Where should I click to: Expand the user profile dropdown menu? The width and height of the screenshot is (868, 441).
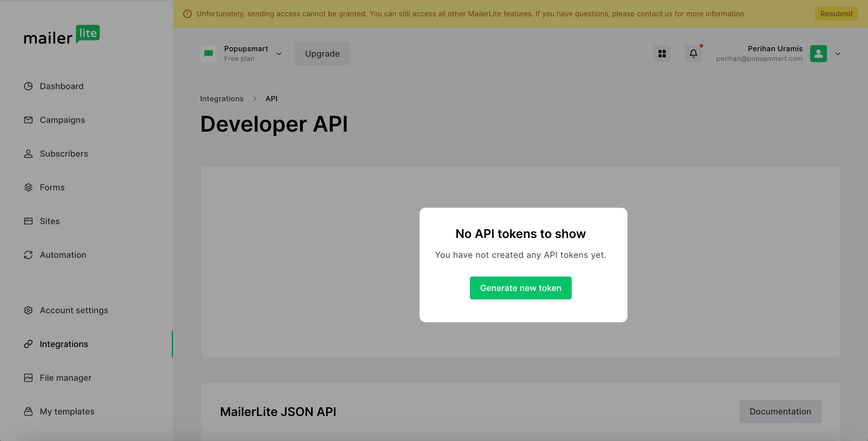click(x=838, y=53)
